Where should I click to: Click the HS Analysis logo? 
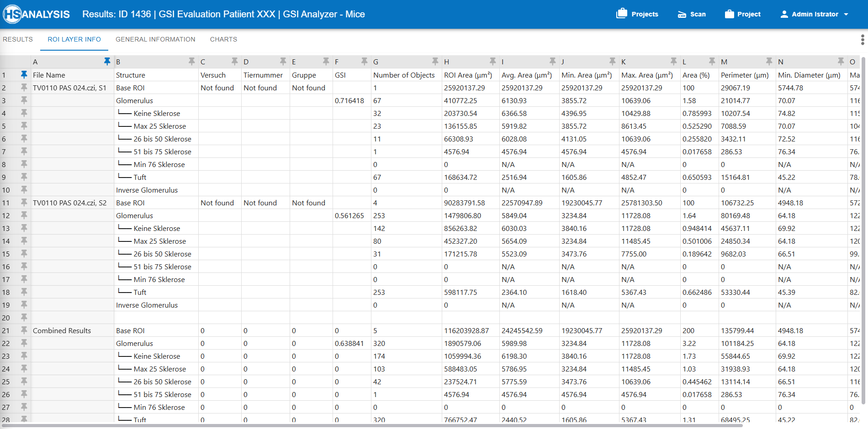37,14
